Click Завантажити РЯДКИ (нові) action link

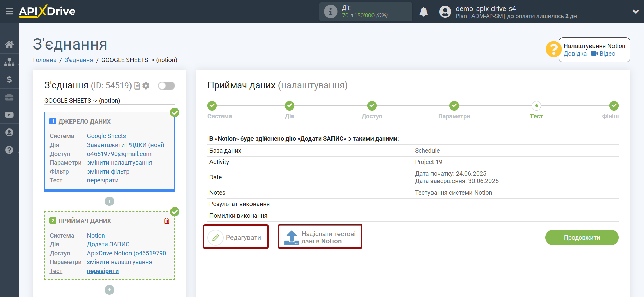coord(125,145)
